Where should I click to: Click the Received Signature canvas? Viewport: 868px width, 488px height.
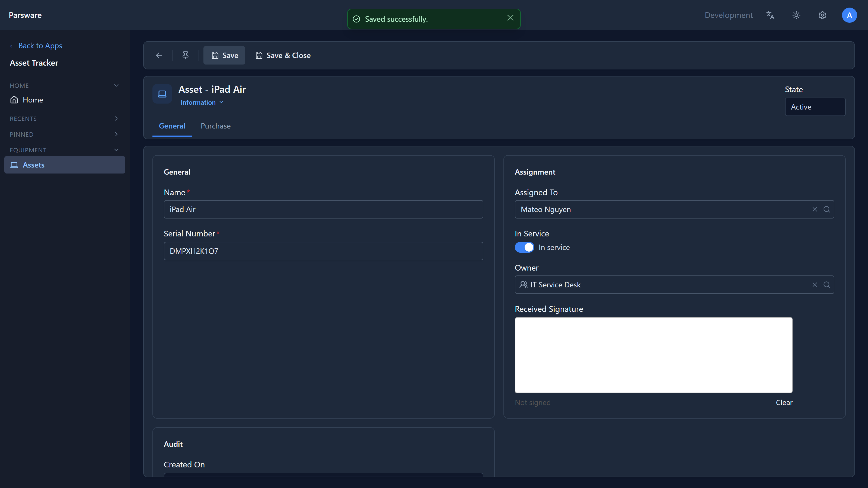[653, 355]
